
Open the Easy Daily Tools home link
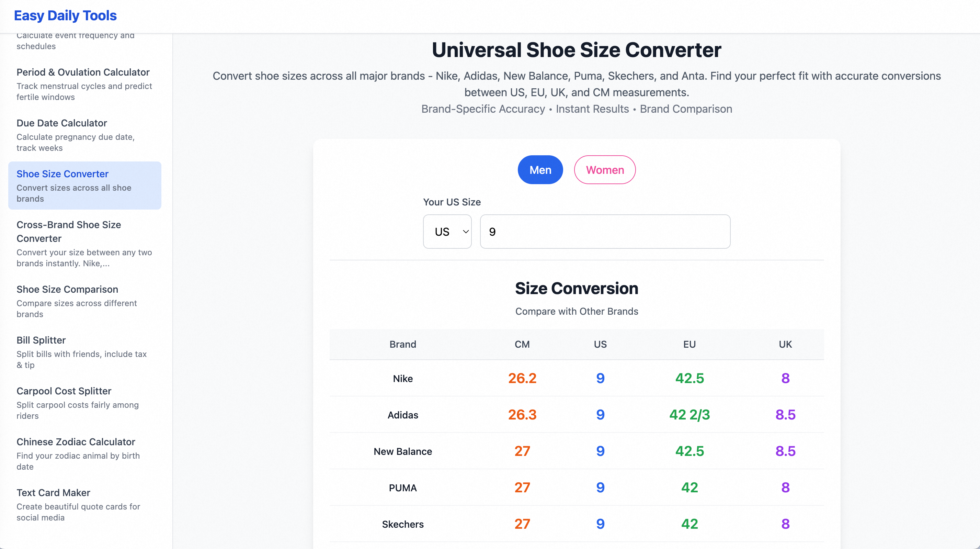pyautogui.click(x=65, y=15)
